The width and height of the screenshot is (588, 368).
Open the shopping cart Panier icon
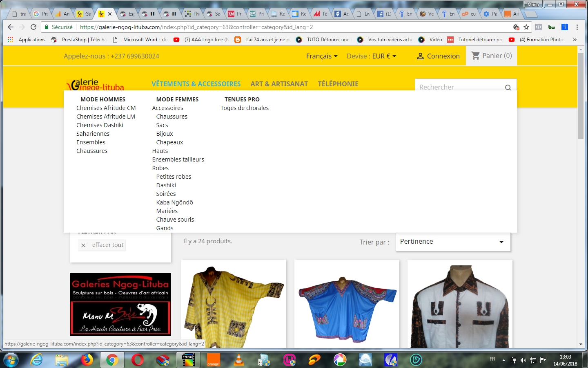tap(476, 56)
